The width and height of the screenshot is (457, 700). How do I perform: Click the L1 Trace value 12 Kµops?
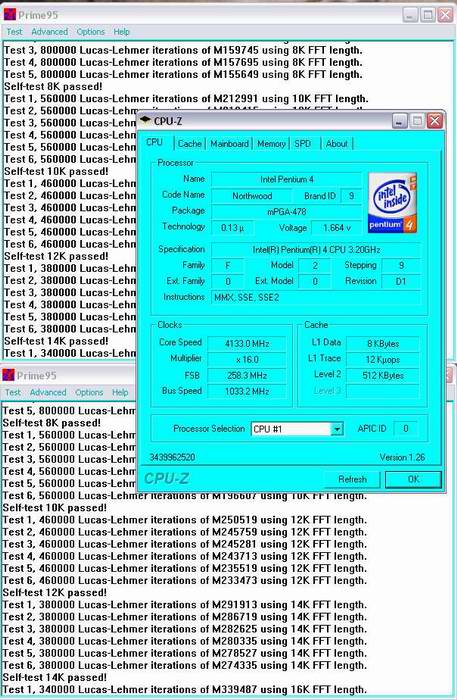click(x=383, y=360)
